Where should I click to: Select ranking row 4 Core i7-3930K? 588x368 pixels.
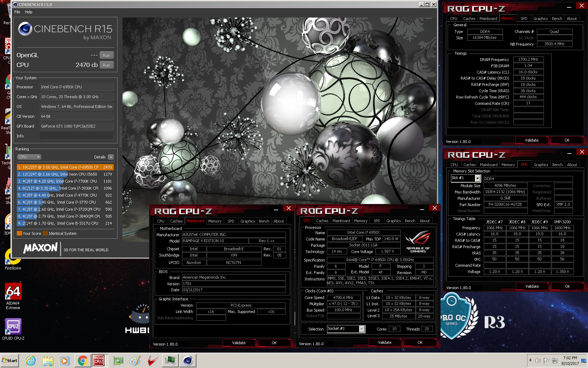(x=65, y=188)
